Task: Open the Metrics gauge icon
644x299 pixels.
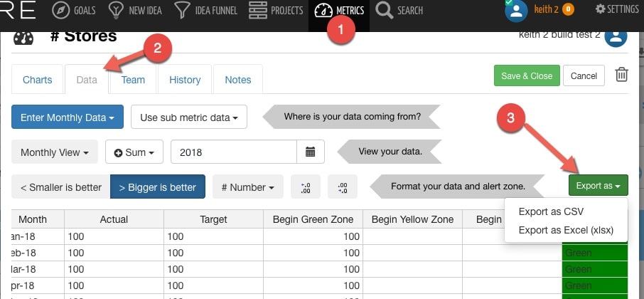Action: [x=323, y=10]
